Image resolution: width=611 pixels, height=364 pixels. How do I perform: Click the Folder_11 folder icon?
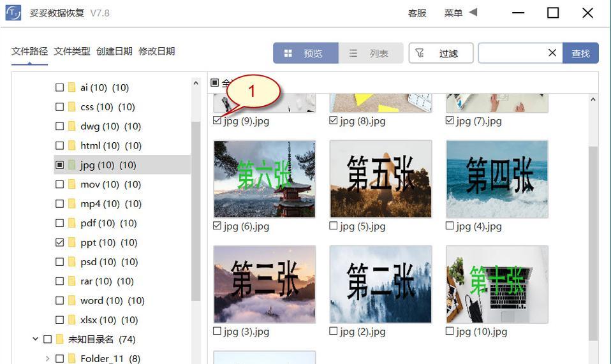coord(71,358)
